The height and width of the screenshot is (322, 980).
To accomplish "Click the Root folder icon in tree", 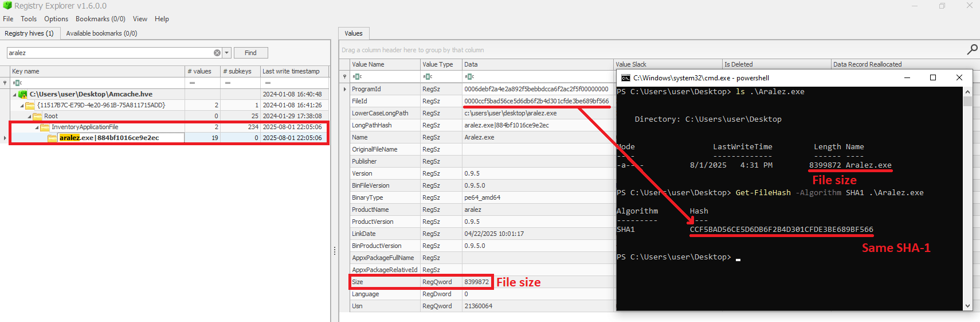I will [x=37, y=116].
